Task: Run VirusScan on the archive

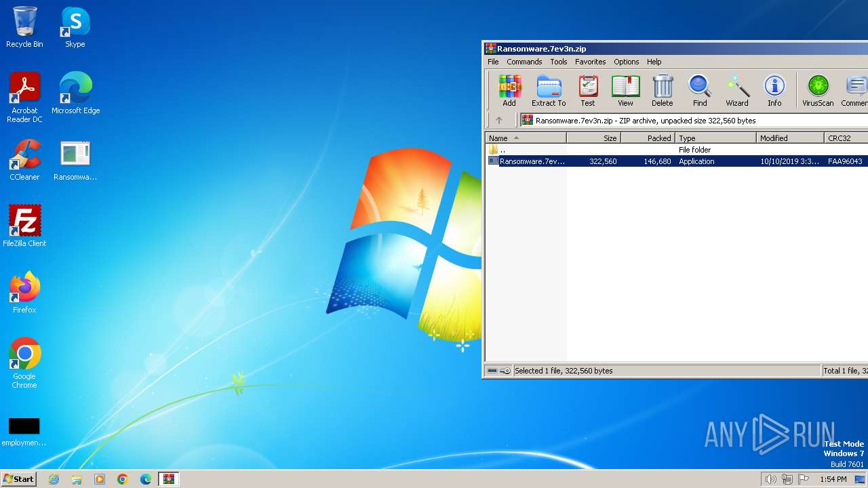Action: tap(818, 91)
